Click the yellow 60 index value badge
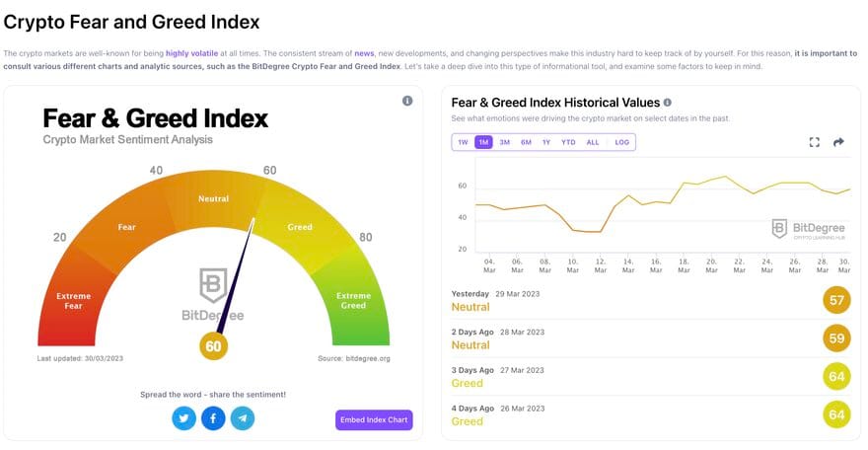The width and height of the screenshot is (868, 450). 214,345
